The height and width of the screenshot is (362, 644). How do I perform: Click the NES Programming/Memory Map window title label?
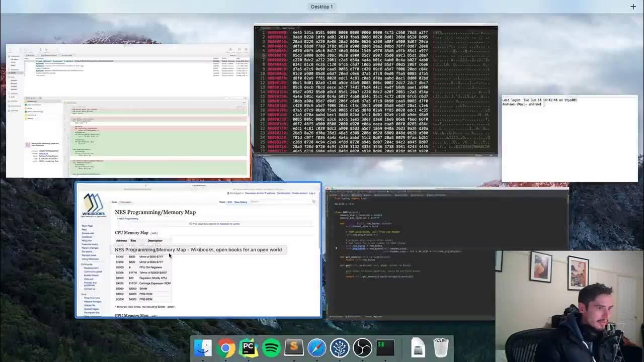coord(198,249)
